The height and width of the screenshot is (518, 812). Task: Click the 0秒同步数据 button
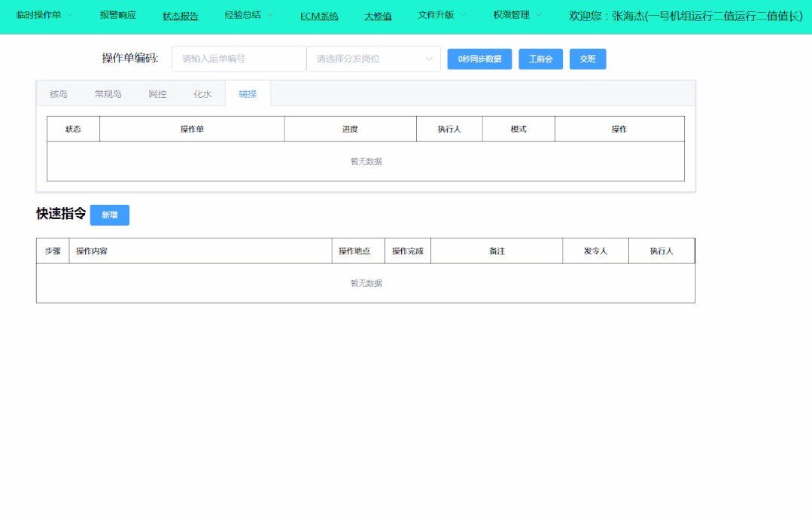click(479, 59)
